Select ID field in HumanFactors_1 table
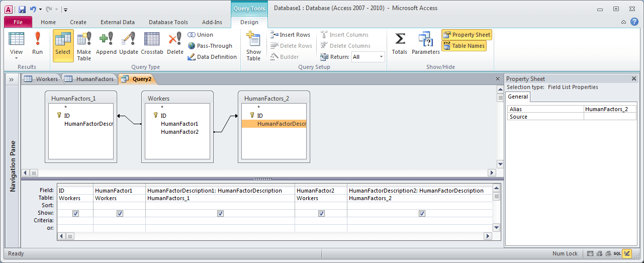 (67, 116)
